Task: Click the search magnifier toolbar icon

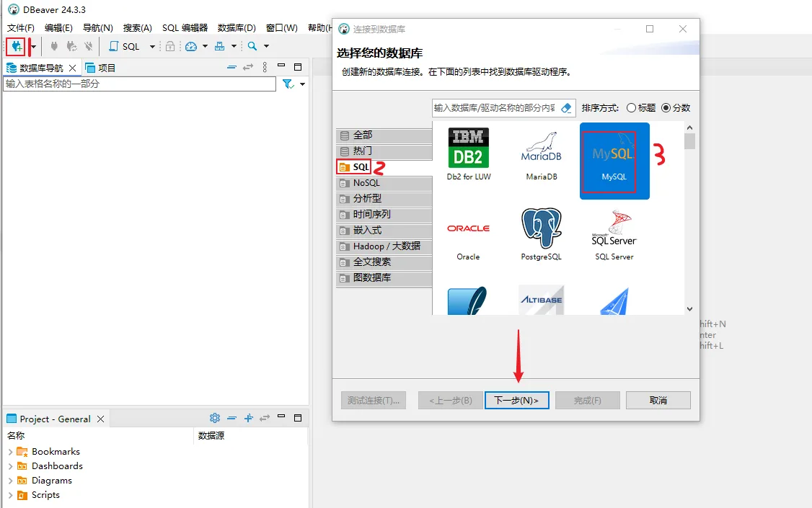Action: (x=252, y=46)
